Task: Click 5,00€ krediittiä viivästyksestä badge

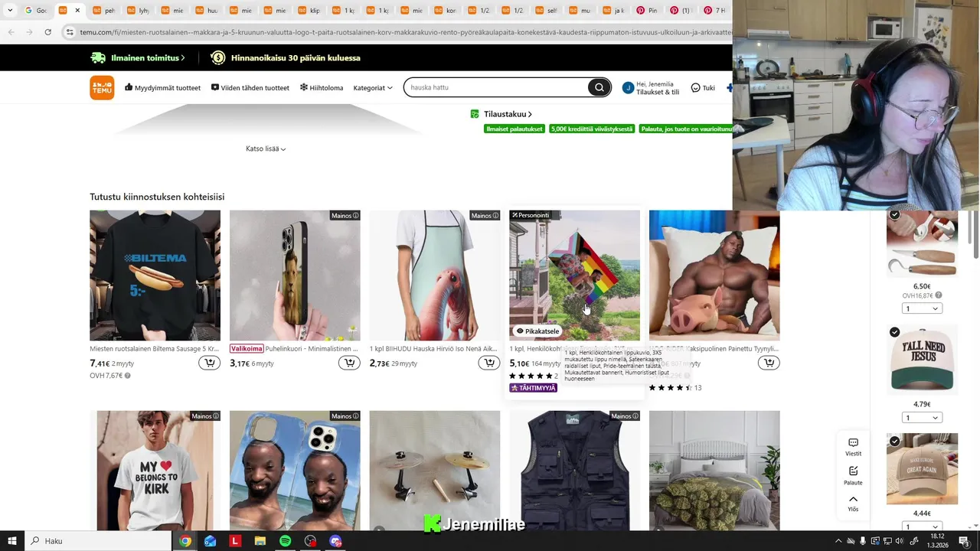Action: (592, 129)
